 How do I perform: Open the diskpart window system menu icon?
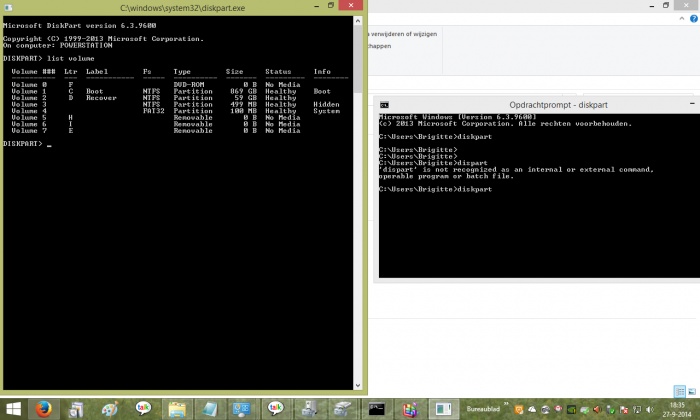(x=8, y=8)
